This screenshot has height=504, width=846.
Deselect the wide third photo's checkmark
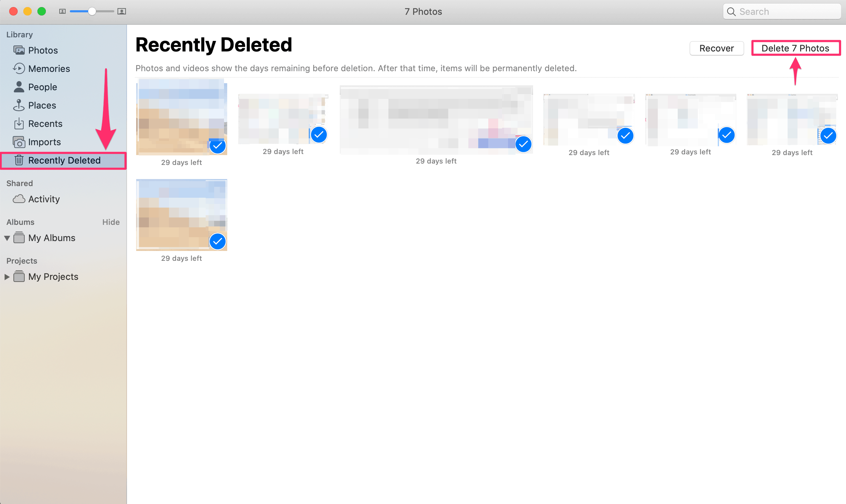523,144
